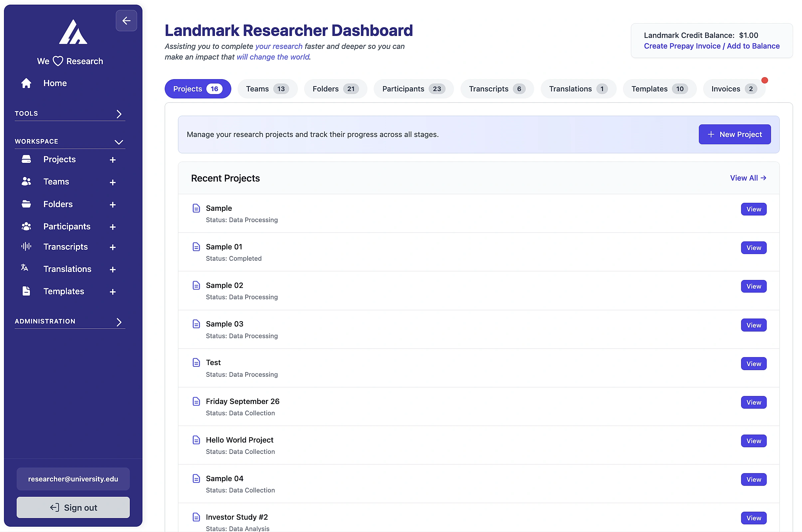The image size is (802, 532).
Task: Add new project via plus icon
Action: click(x=113, y=160)
